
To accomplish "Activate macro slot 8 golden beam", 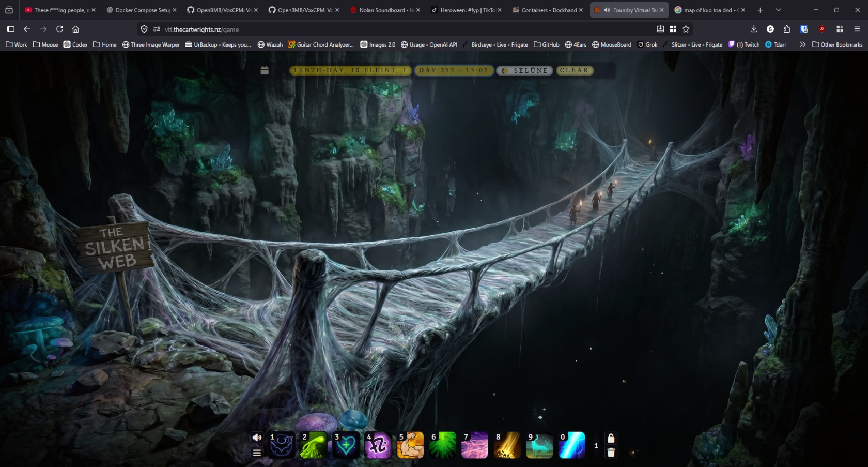I will click(x=507, y=445).
